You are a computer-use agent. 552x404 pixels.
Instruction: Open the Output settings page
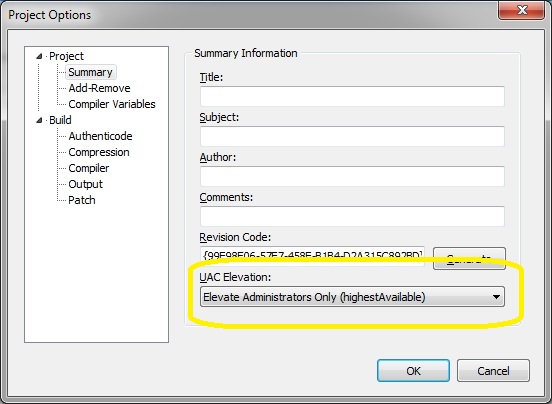pos(86,184)
